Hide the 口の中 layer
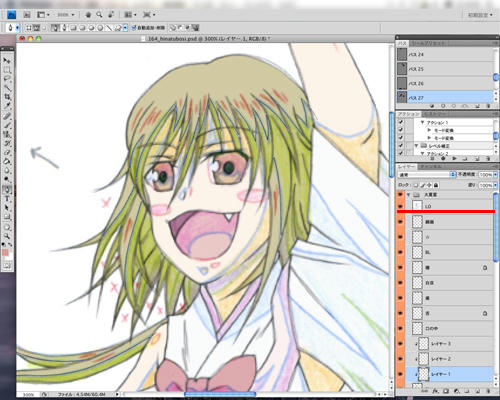Screen dimensions: 500x400 pos(400,328)
